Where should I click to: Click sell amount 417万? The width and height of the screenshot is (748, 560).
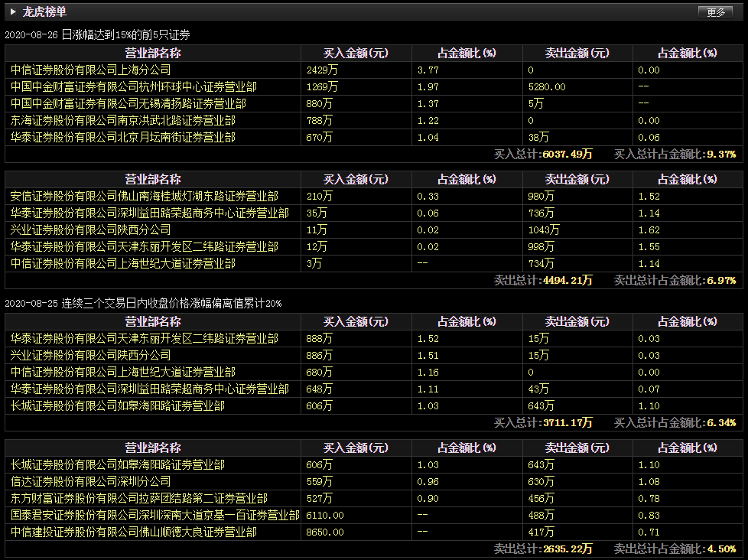(541, 532)
